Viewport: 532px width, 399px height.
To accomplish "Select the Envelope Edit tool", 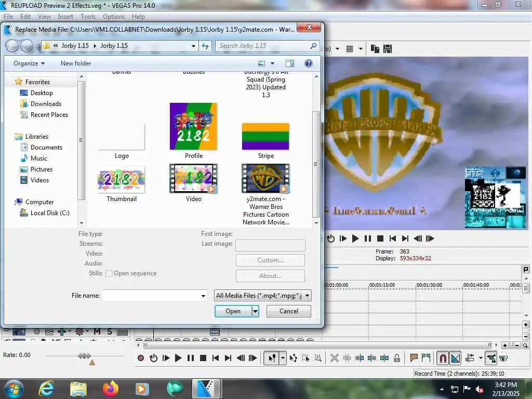I will [x=294, y=358].
